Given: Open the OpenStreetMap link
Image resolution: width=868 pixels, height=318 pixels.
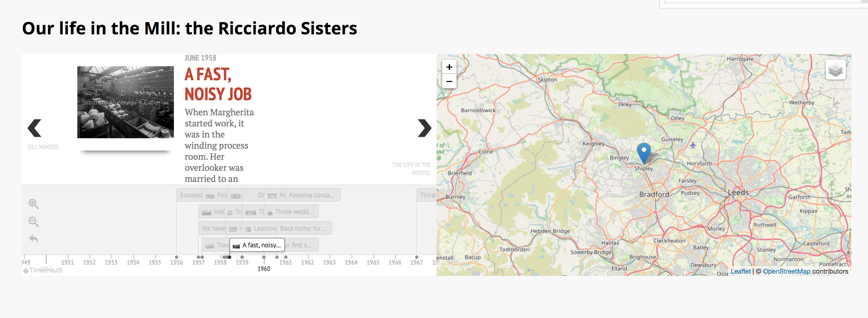Looking at the screenshot, I should coord(786,271).
